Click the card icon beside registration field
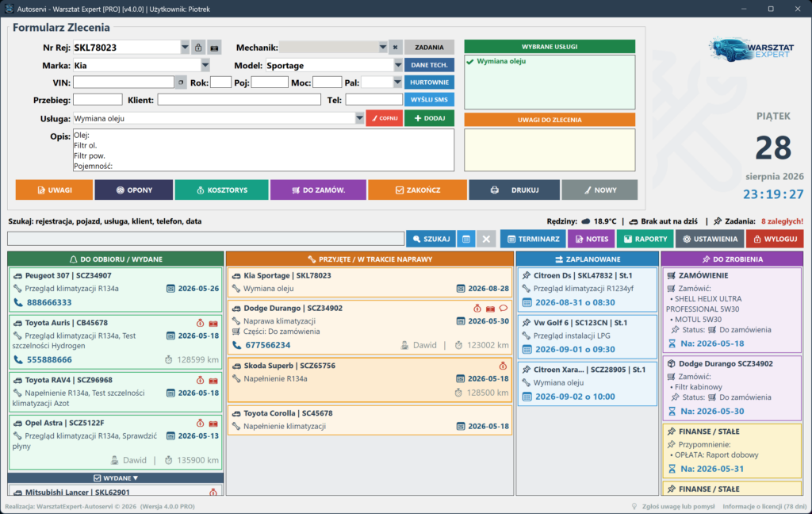This screenshot has width=812, height=514. click(214, 48)
